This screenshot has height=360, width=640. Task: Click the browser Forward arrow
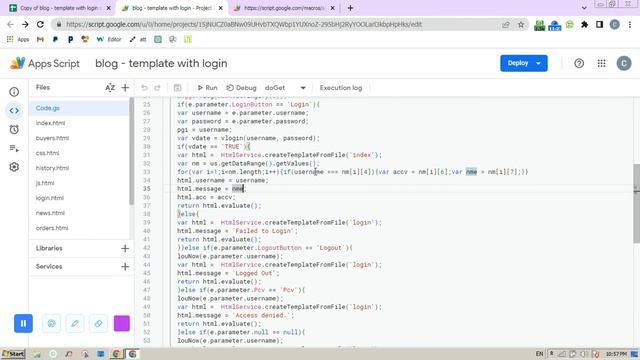pos(25,24)
